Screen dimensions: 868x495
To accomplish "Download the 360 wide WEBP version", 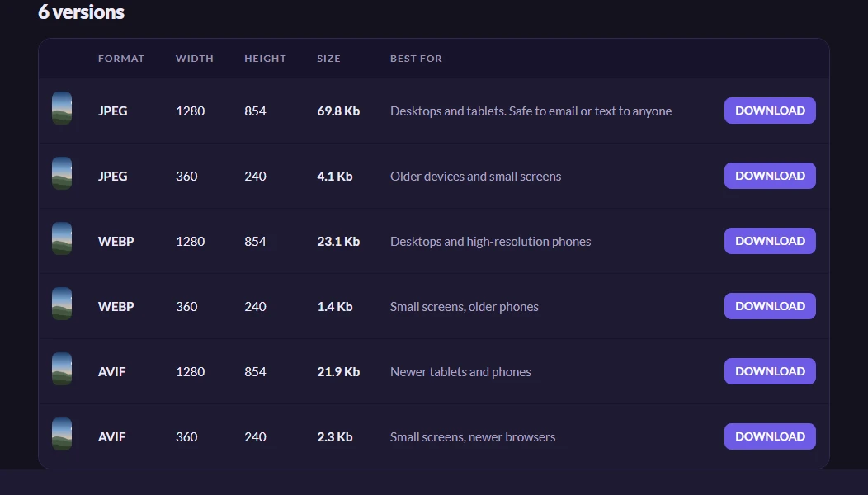I will 770,306.
